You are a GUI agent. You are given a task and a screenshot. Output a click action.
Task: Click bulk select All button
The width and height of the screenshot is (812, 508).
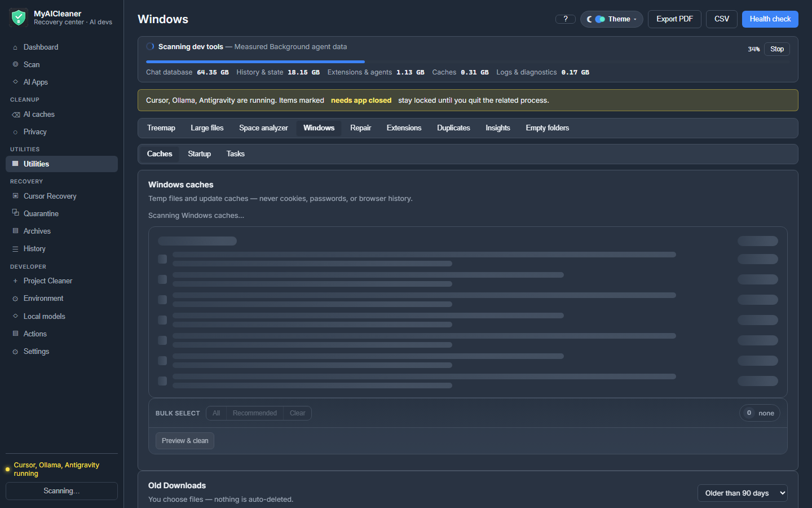tap(216, 413)
